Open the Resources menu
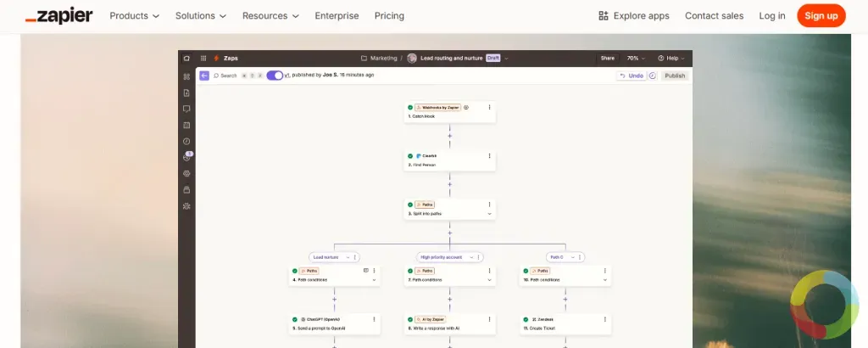The image size is (868, 348). [270, 16]
